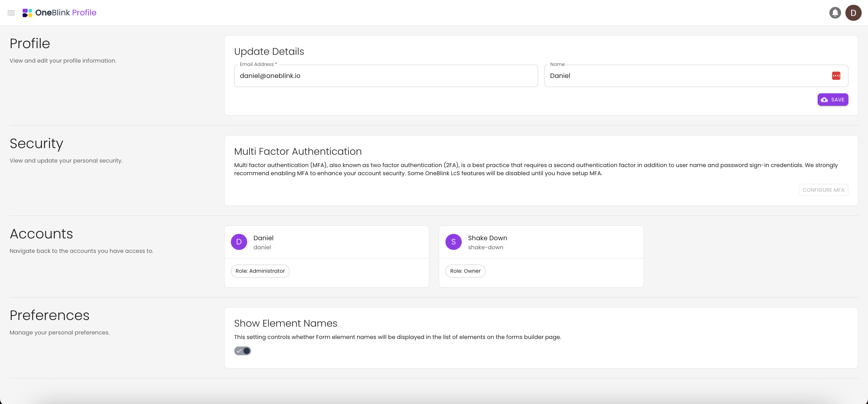
Task: Click the Multi Factor Authentication heading
Action: click(298, 151)
